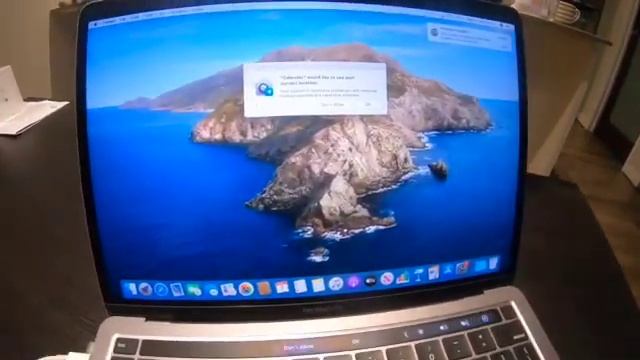Launch Photos from the Dock

click(246, 289)
